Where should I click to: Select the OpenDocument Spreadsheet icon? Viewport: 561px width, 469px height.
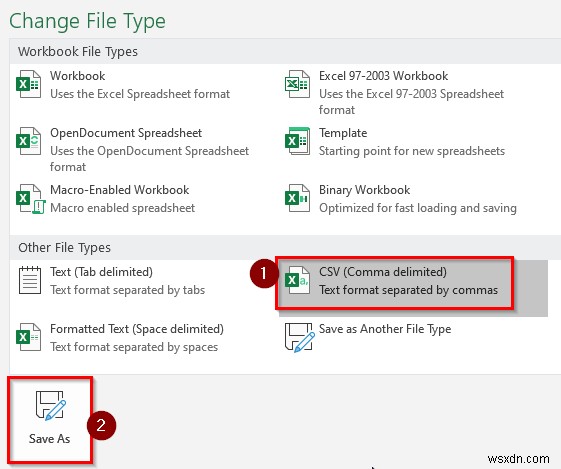(x=29, y=141)
